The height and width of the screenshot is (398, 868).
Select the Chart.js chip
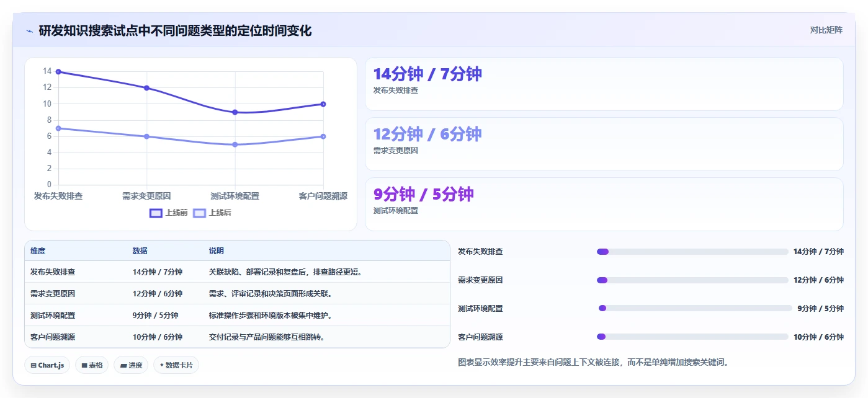pyautogui.click(x=47, y=365)
